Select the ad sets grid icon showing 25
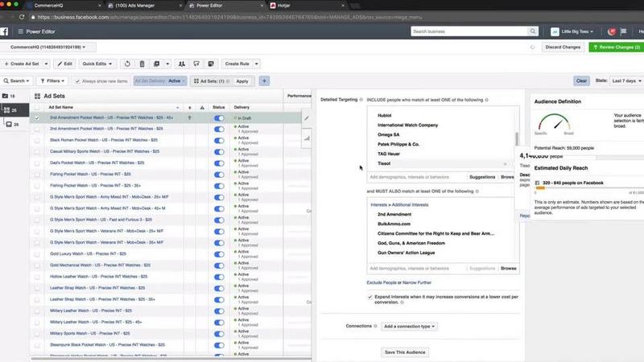The width and height of the screenshot is (644, 362). pos(6,110)
